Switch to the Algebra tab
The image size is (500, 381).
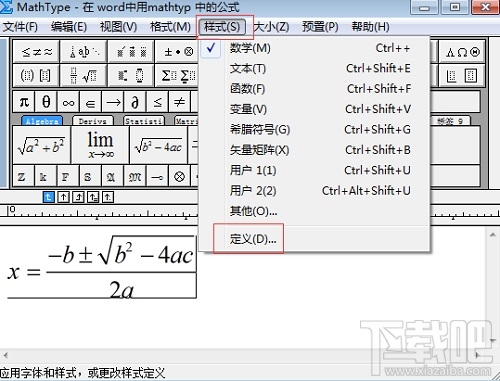pos(42,121)
